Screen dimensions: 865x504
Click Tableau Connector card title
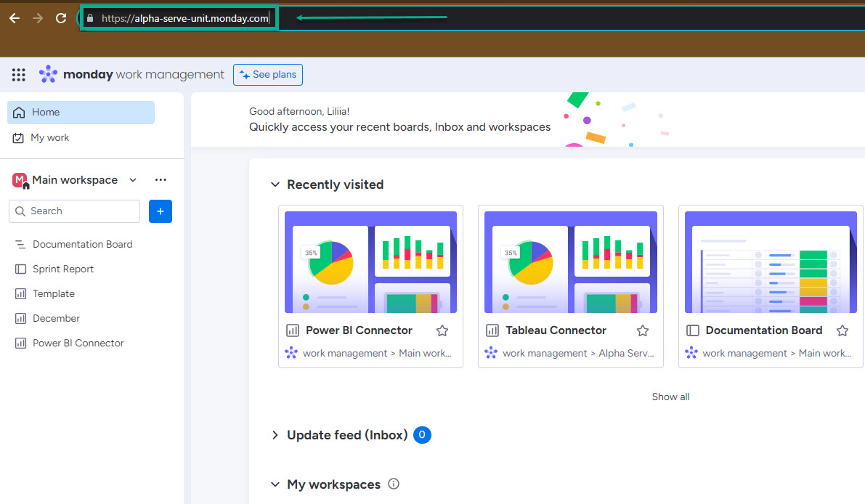point(556,330)
